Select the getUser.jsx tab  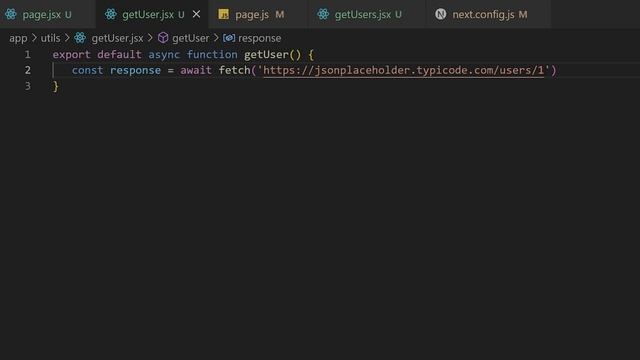tap(152, 14)
